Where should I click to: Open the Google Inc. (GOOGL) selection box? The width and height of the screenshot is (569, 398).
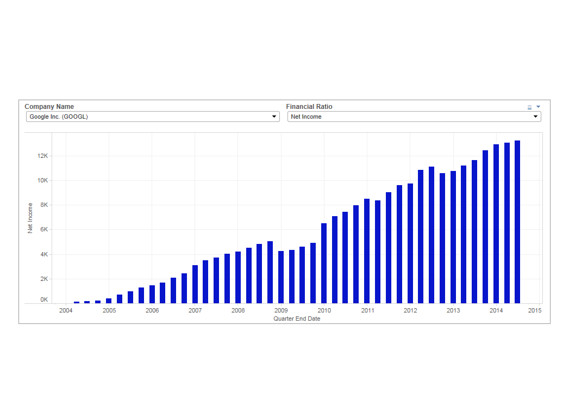tap(153, 116)
